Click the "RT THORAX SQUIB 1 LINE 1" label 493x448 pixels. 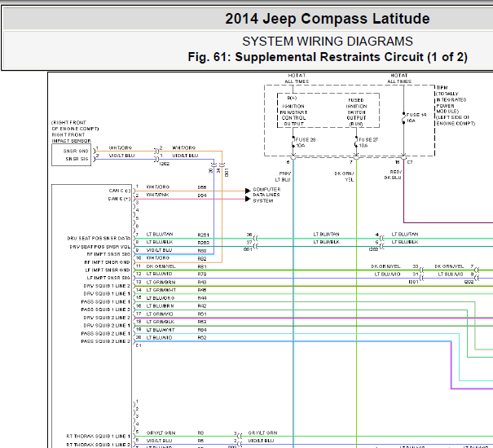click(x=98, y=437)
